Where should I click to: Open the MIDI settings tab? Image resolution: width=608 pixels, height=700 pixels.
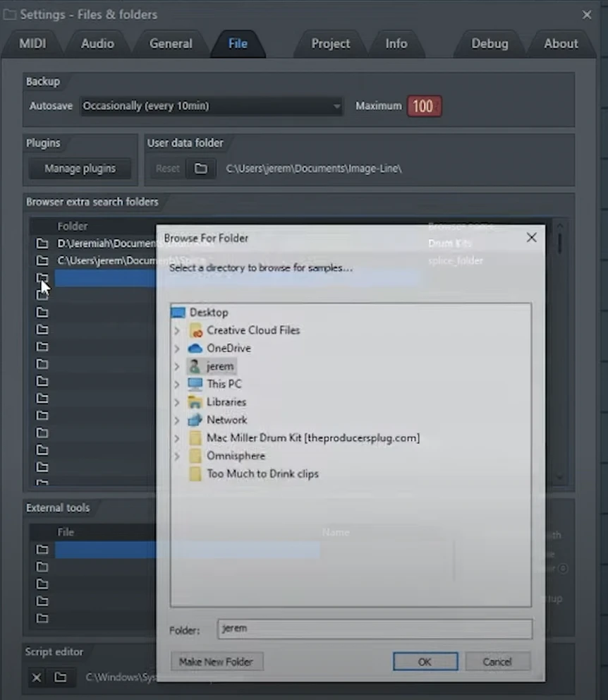(32, 44)
